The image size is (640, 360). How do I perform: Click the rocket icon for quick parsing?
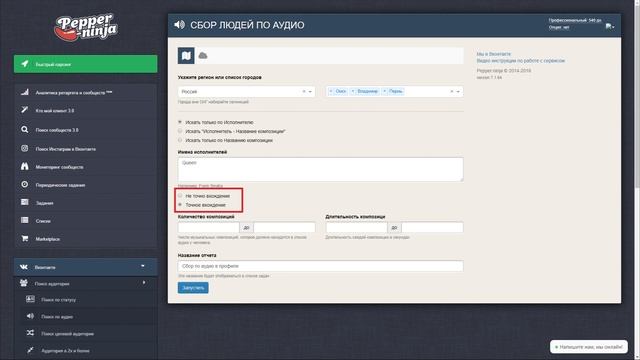(25, 64)
